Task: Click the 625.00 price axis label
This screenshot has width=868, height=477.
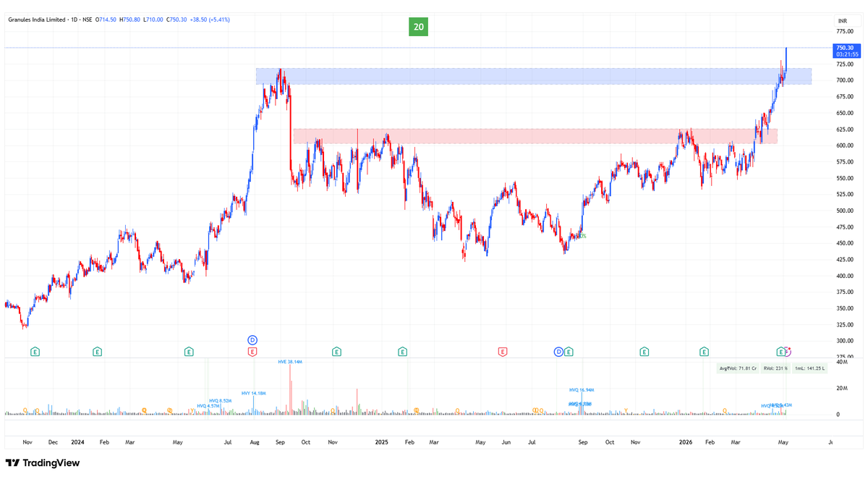Action: pyautogui.click(x=843, y=130)
